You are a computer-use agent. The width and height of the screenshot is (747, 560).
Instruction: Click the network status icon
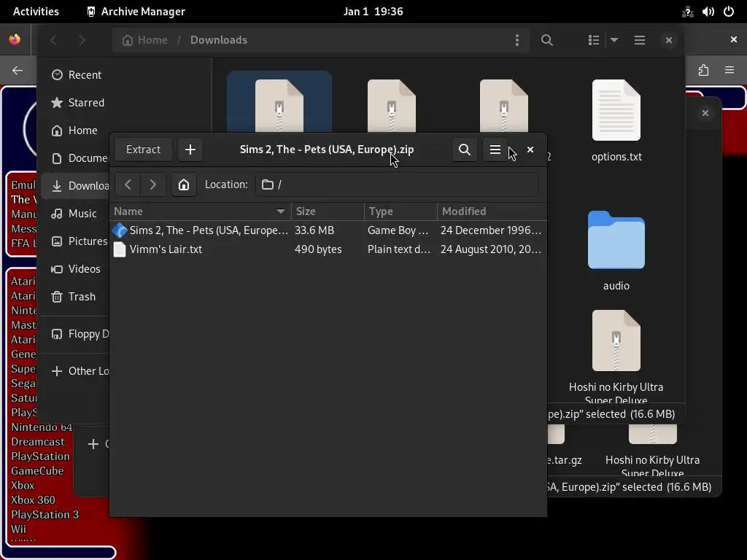click(687, 12)
